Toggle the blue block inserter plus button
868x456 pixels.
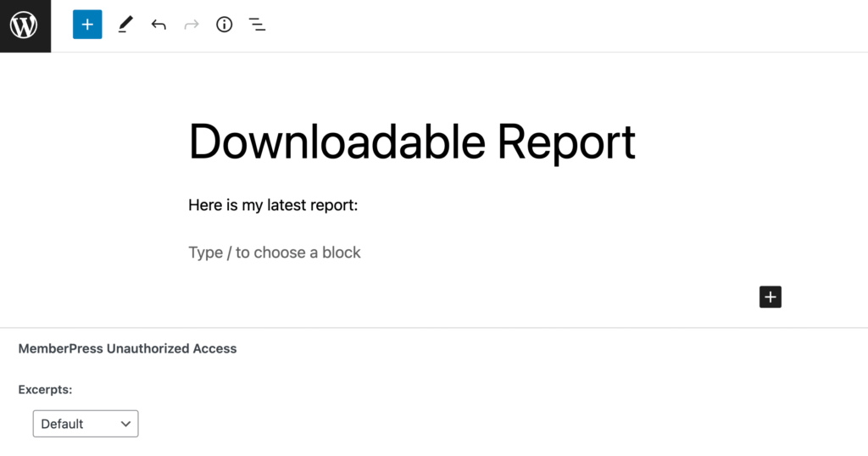pyautogui.click(x=87, y=25)
